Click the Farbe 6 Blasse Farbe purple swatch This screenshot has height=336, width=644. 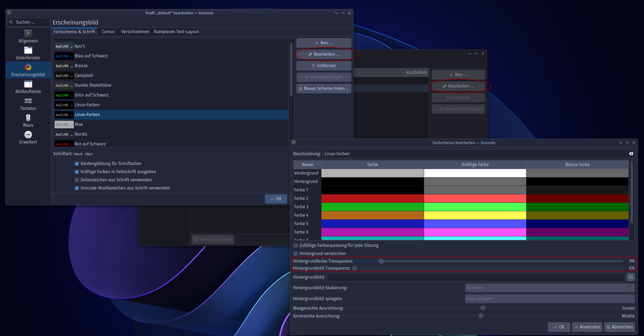tap(577, 232)
